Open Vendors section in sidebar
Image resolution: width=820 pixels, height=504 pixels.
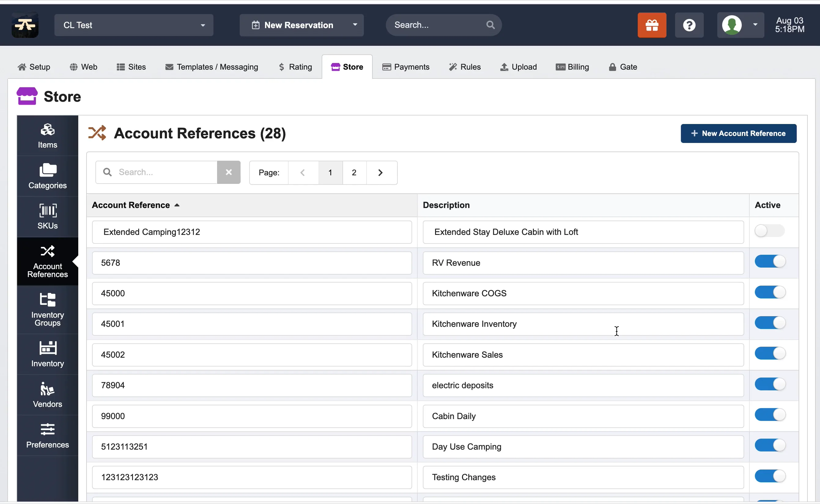tap(47, 395)
